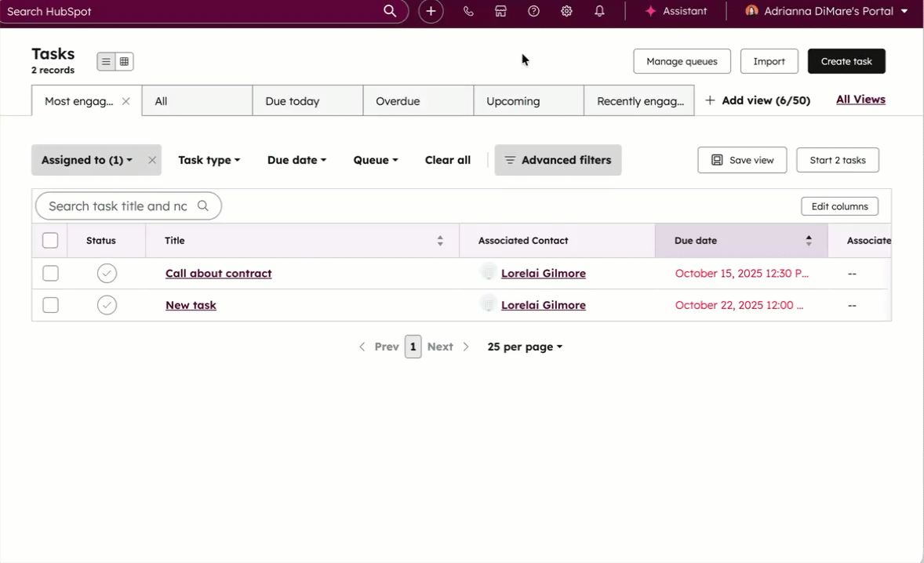This screenshot has height=563, width=924.
Task: Click the magnifier icon in task search
Action: click(202, 206)
